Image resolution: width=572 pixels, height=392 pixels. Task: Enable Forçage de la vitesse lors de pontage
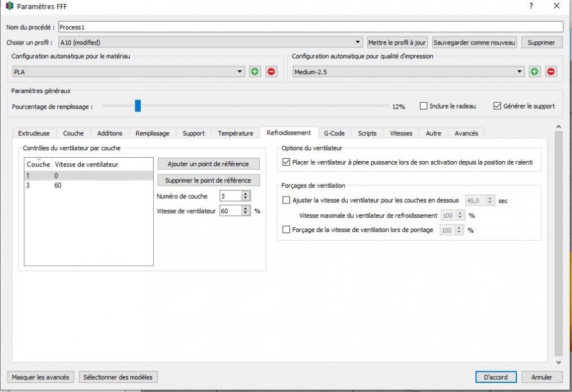point(287,230)
